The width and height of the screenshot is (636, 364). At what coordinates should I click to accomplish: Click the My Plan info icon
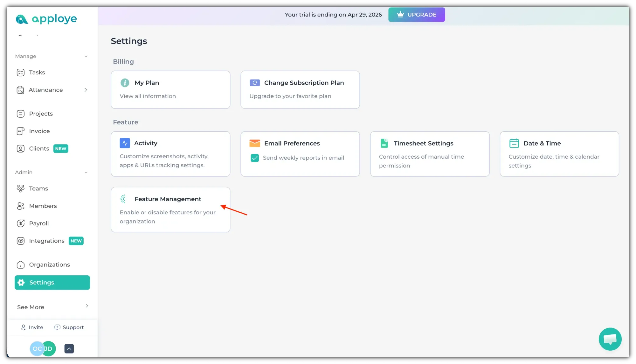tap(125, 83)
